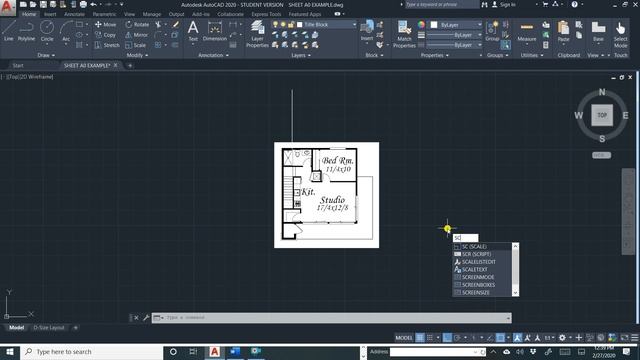
Task: Expand the Draw panel
Action: pos(46,55)
